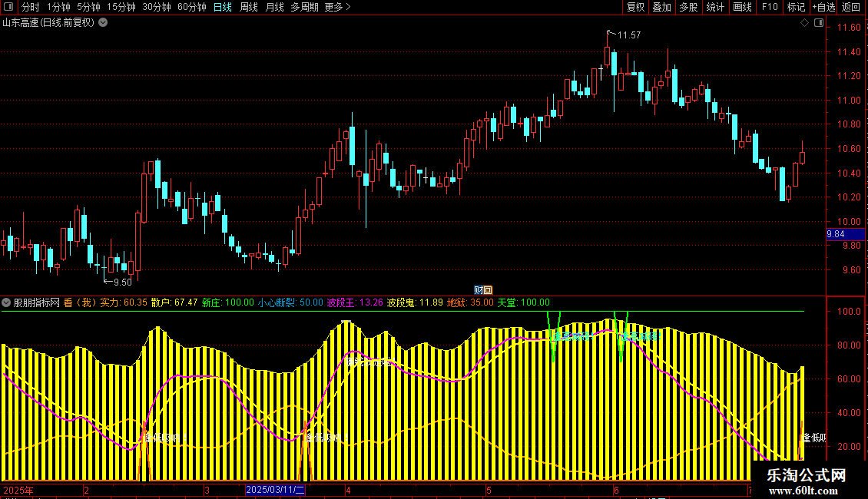Expand the 更多 periods menu
The width and height of the screenshot is (868, 499).
[x=337, y=7]
